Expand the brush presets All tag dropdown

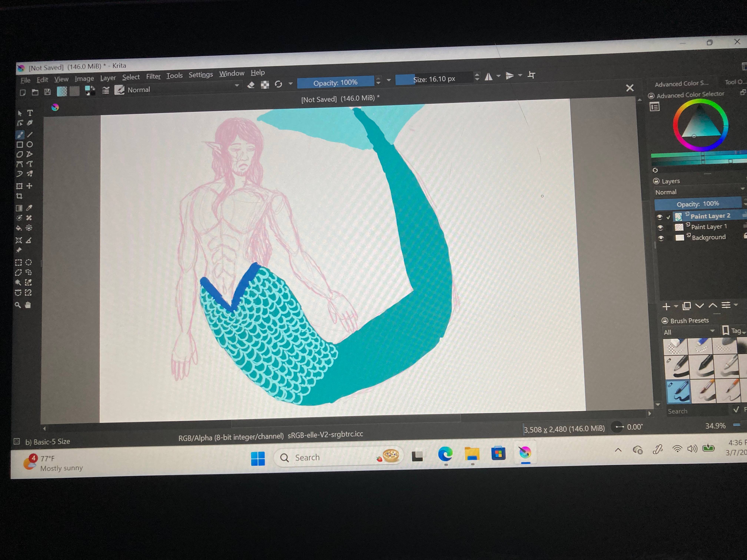(x=689, y=332)
